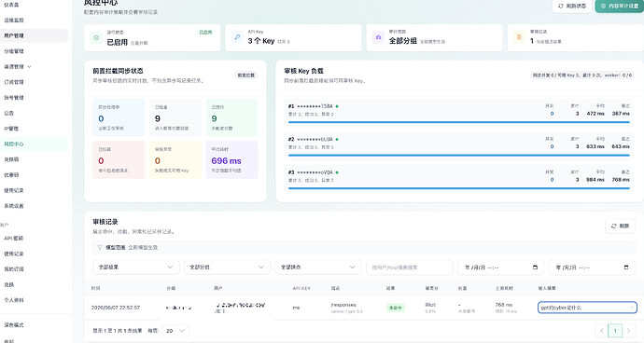Screen dimensions: 644x343
Task: Click the load progress bar of key #3
Action: click(x=459, y=188)
